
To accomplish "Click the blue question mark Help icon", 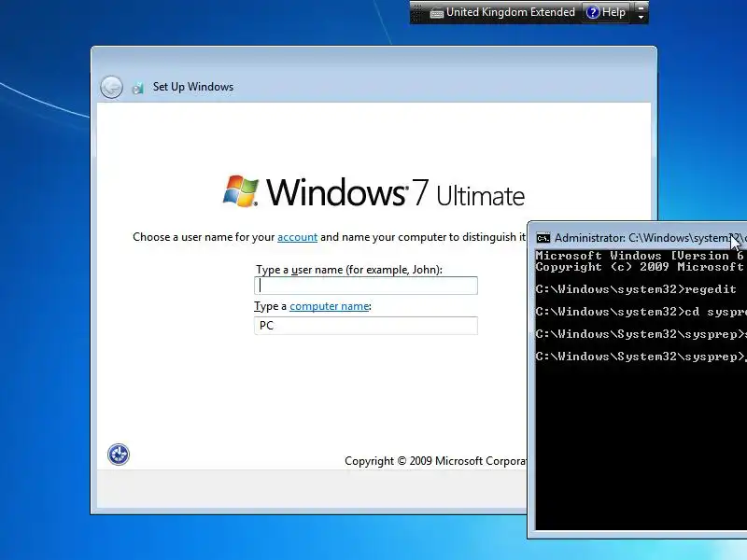I will pyautogui.click(x=593, y=12).
